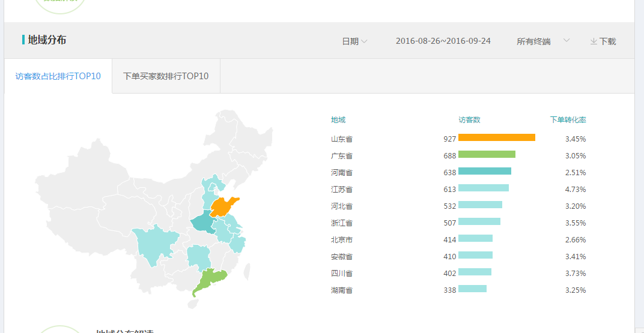Click visitor count 402
644x333 pixels.
450,274
